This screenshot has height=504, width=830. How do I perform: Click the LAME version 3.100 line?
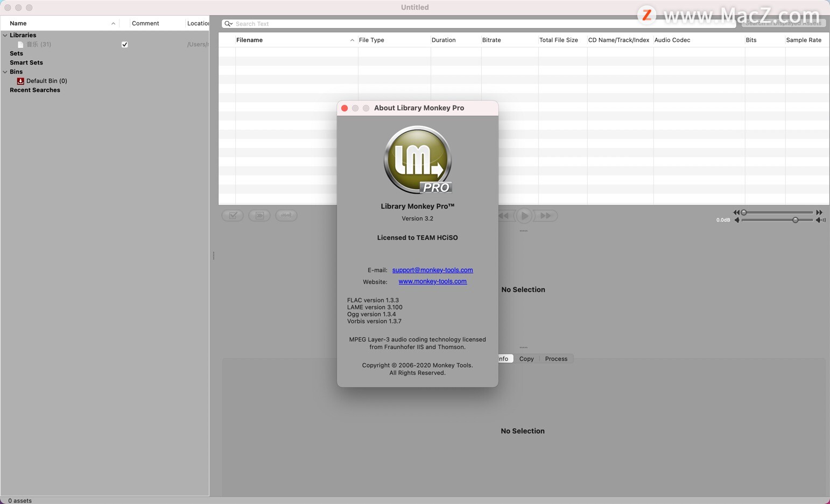click(375, 307)
